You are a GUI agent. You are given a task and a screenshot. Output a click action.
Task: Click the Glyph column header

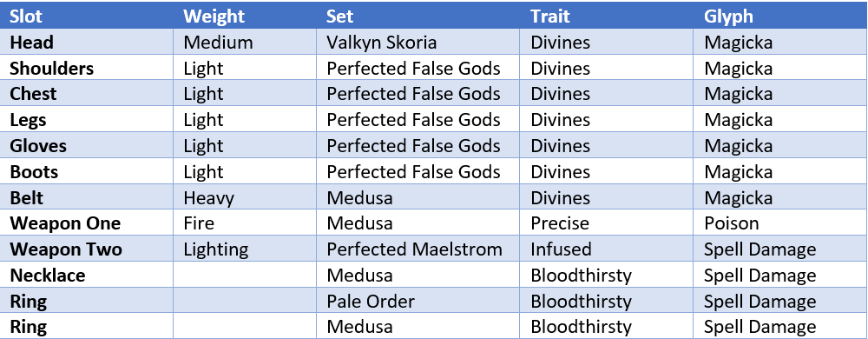(728, 16)
